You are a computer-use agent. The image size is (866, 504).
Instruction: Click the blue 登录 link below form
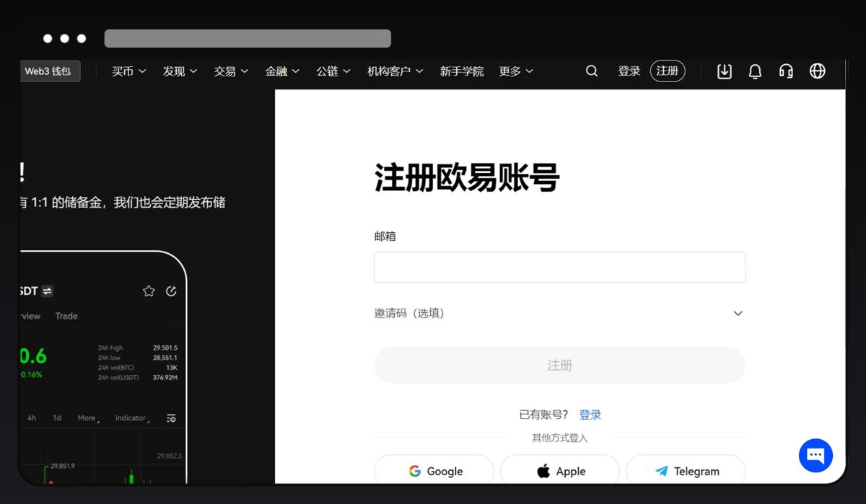click(x=590, y=415)
